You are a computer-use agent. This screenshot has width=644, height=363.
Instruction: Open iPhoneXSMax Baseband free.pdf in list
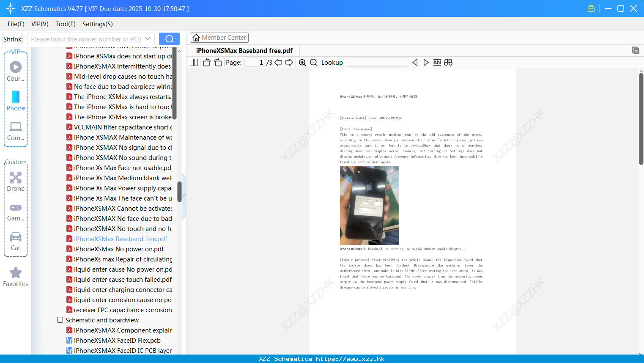click(x=121, y=239)
